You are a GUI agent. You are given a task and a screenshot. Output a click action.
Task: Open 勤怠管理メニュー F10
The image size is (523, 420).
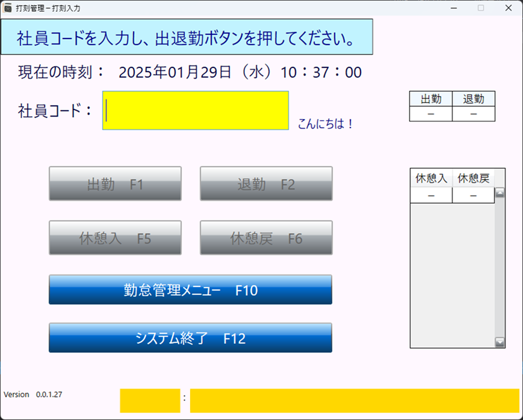[190, 289]
